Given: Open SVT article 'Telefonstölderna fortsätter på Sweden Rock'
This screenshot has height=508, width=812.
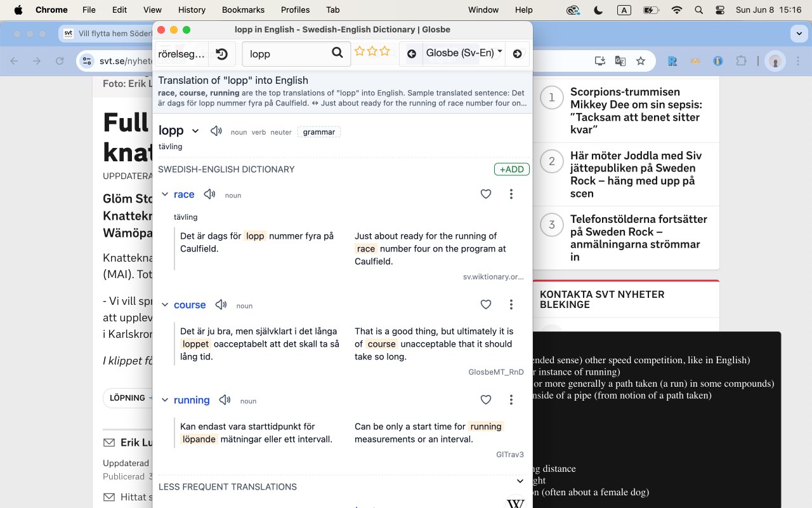Looking at the screenshot, I should click(x=639, y=237).
